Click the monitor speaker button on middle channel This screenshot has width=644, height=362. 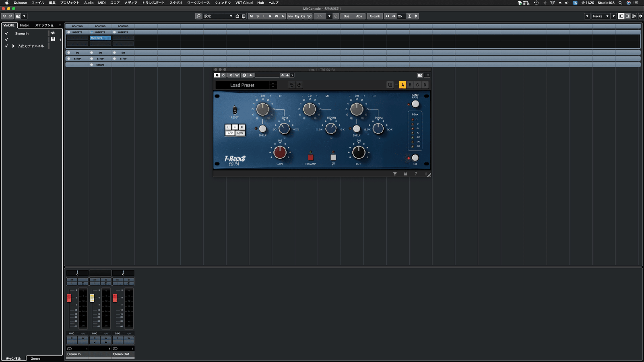[x=95, y=342]
